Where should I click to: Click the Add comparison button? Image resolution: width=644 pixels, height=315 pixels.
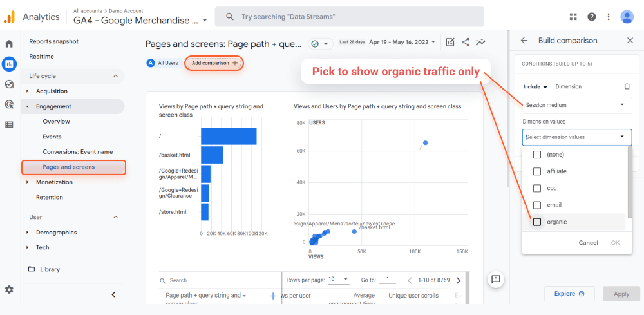(x=214, y=63)
